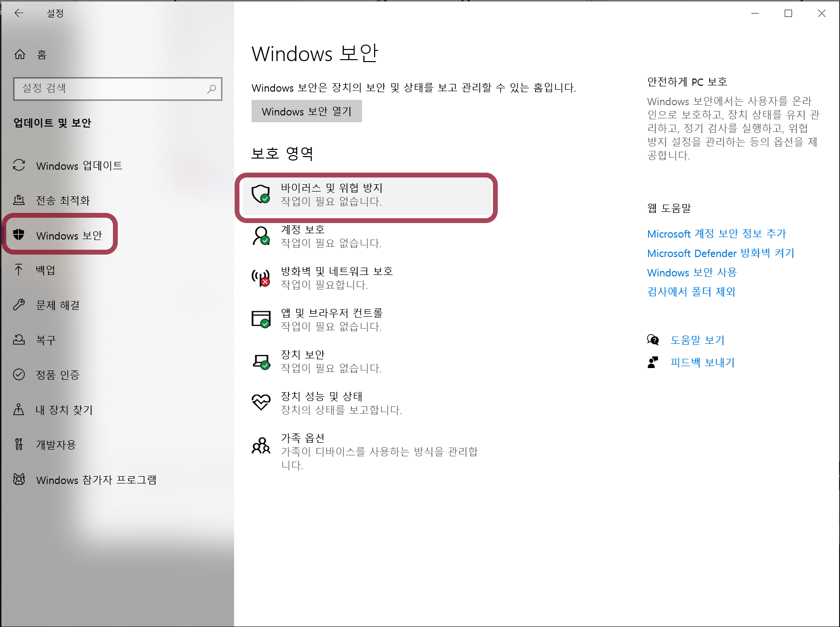This screenshot has width=840, height=627.
Task: Select Windows 업데이트 in sidebar
Action: pos(117,165)
